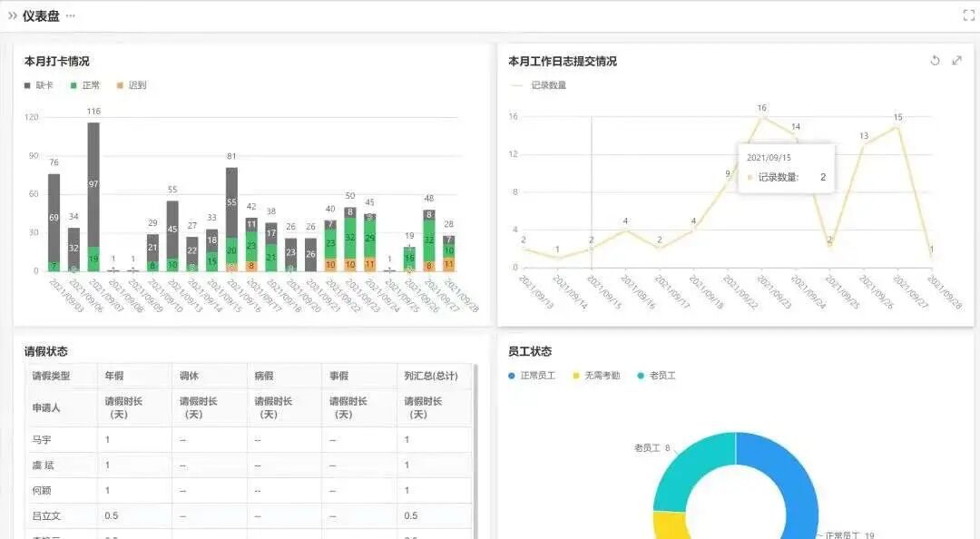Click the 请假状态 table vertical scrollbar

click(473, 436)
